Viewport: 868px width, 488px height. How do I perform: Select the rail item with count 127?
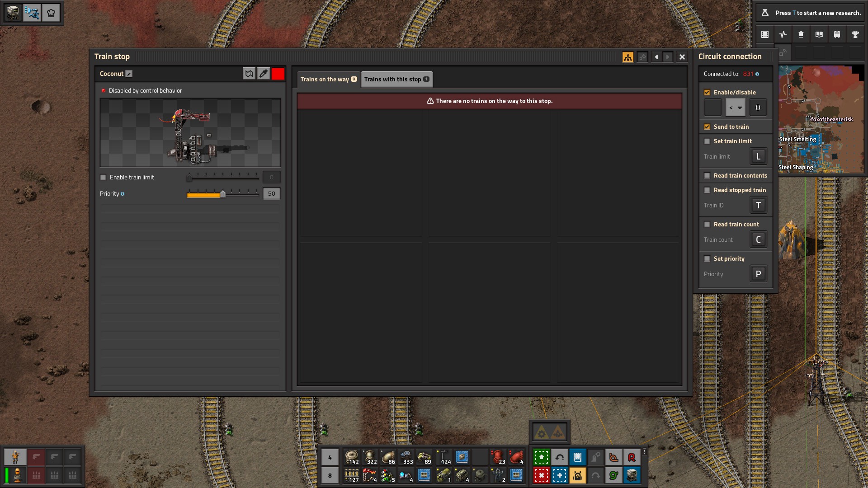pyautogui.click(x=352, y=475)
